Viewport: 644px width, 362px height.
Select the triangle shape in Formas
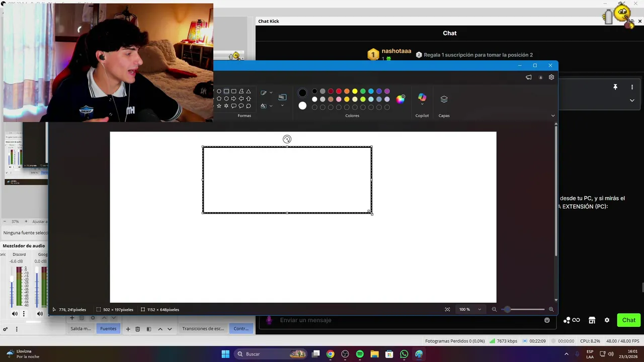pos(249,91)
